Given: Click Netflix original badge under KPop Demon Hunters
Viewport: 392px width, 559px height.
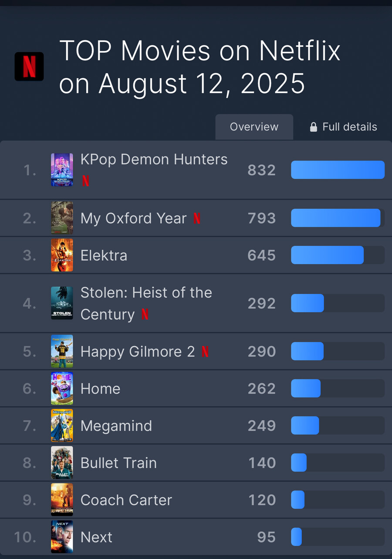Looking at the screenshot, I should [86, 181].
